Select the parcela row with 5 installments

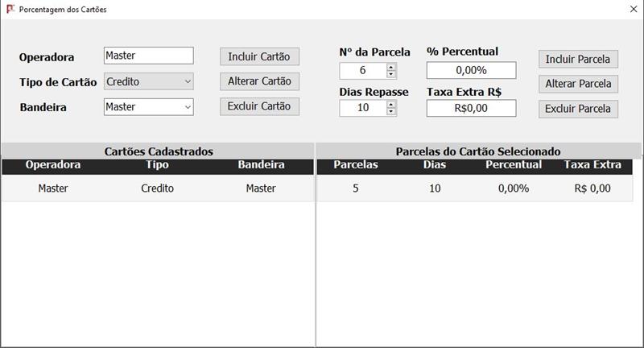[474, 188]
